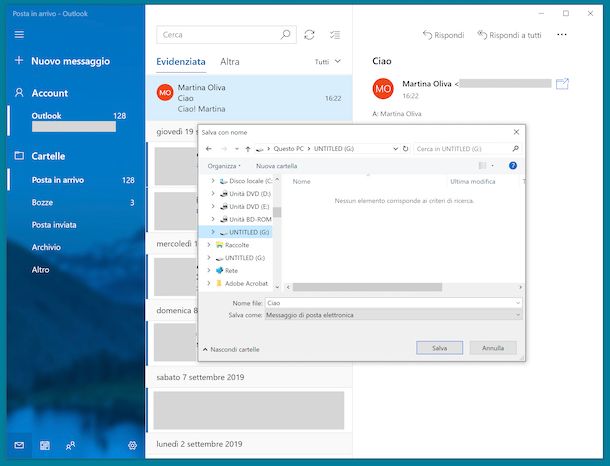Open the Mail icon at bottom of sidebar
Image resolution: width=610 pixels, height=466 pixels.
[x=19, y=445]
